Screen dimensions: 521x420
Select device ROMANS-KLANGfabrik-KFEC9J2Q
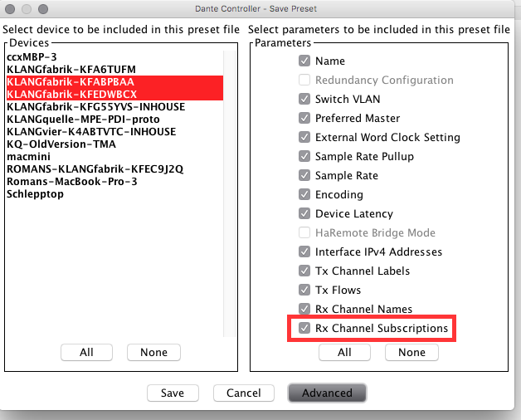[114, 169]
